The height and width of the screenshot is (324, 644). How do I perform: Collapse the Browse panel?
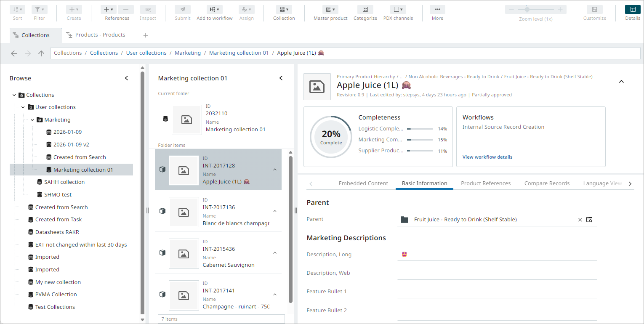127,78
